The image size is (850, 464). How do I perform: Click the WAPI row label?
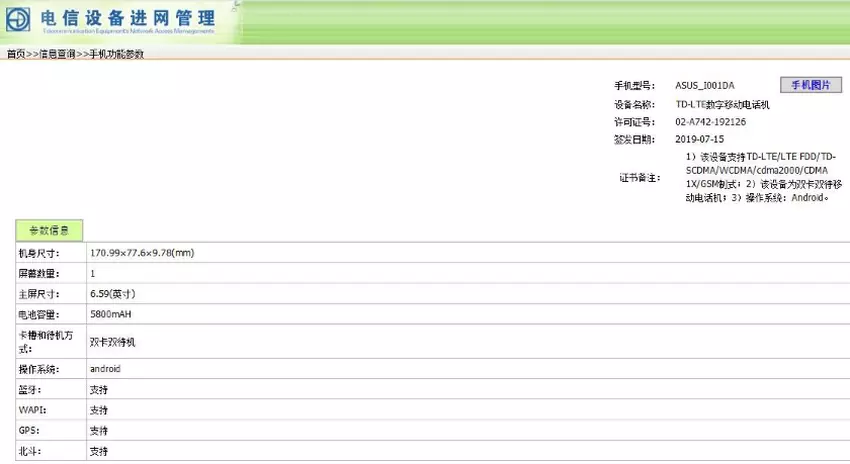(31, 410)
